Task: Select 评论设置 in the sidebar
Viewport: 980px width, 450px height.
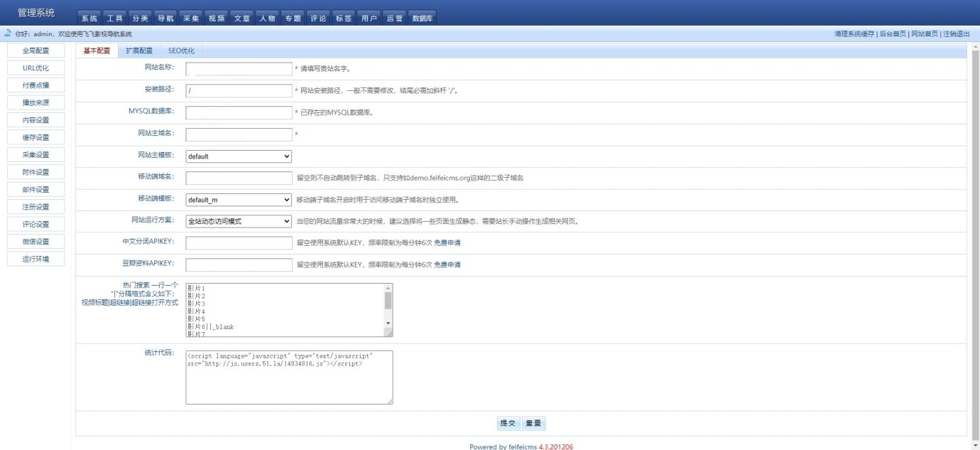Action: click(36, 224)
